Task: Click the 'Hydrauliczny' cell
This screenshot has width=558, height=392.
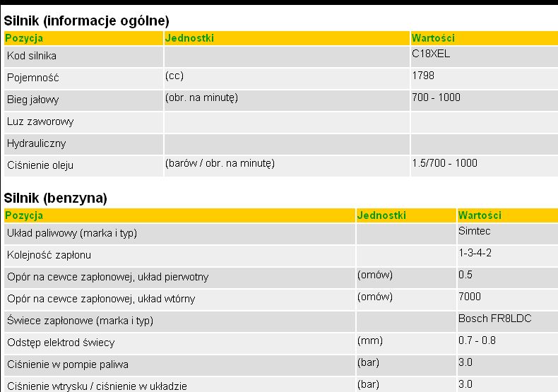Action: pos(36,143)
